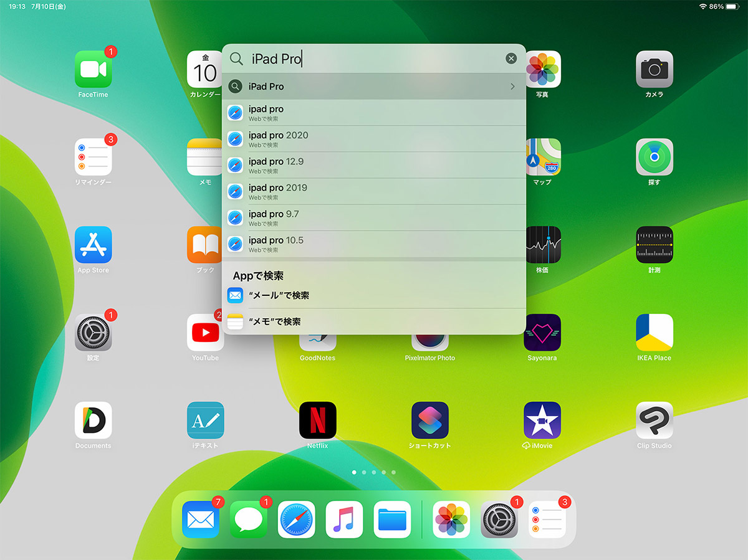Select the top iPad Pro search suggestion
The height and width of the screenshot is (560, 748).
click(x=374, y=87)
